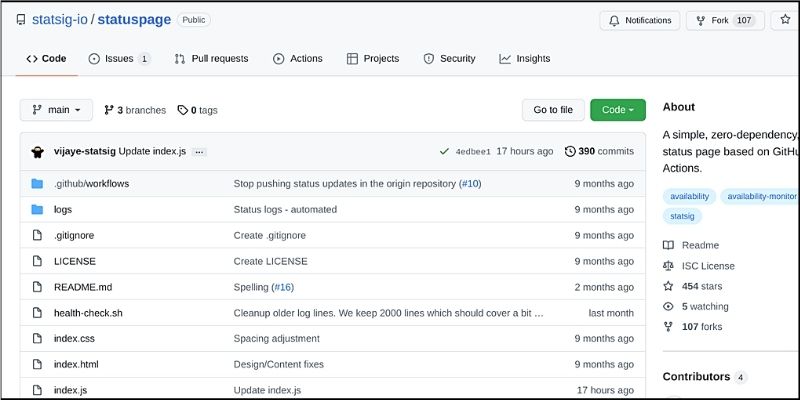Open the Insights tab
The width and height of the screenshot is (800, 400).
(x=524, y=59)
